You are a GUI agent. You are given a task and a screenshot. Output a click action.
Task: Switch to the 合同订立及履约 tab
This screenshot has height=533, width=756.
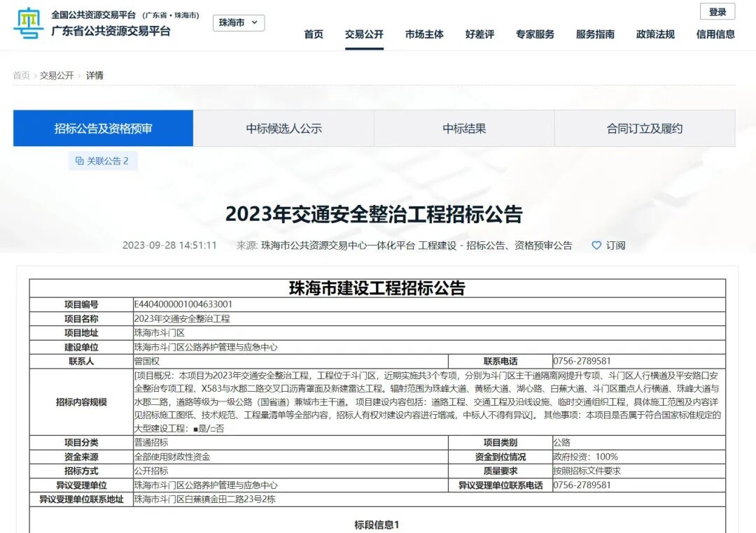coord(643,128)
